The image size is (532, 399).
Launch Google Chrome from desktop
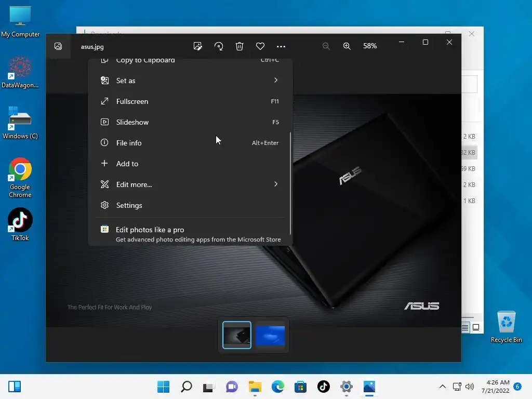(x=20, y=178)
